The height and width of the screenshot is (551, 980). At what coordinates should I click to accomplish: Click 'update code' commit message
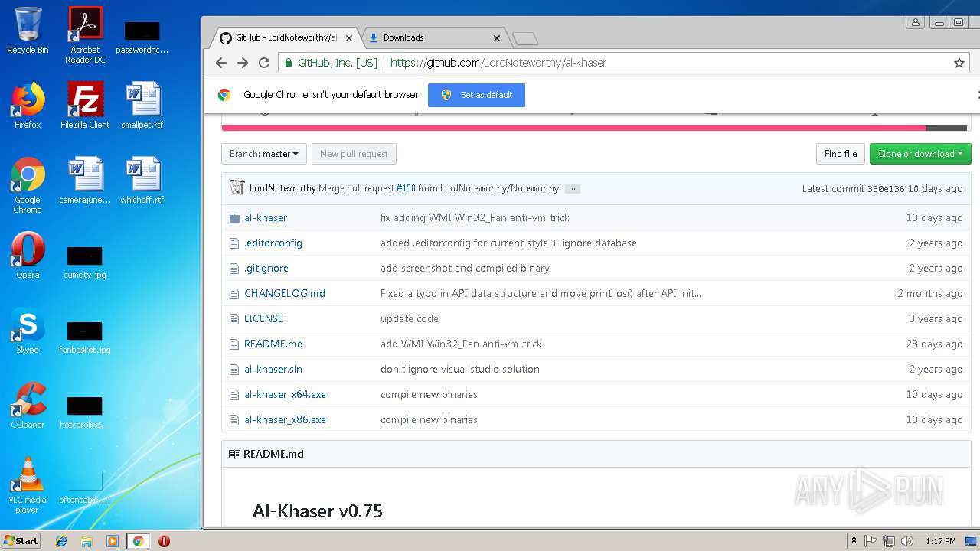(x=410, y=318)
